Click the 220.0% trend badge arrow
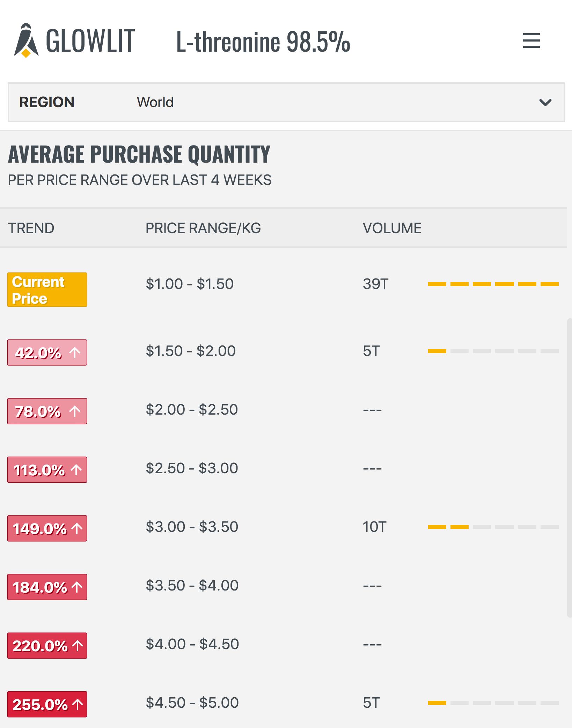Image resolution: width=572 pixels, height=728 pixels. click(78, 646)
